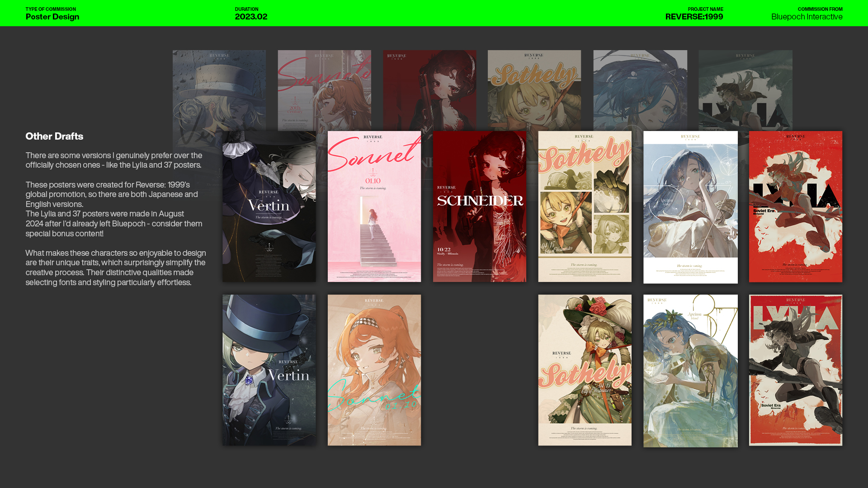Click paragraph starting 'What makes these characters'

[x=116, y=267]
